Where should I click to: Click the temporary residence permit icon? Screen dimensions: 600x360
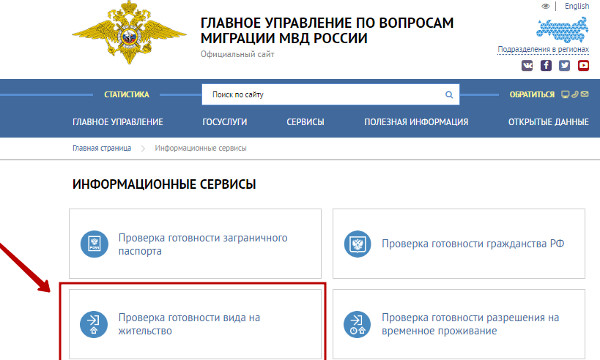click(x=357, y=324)
